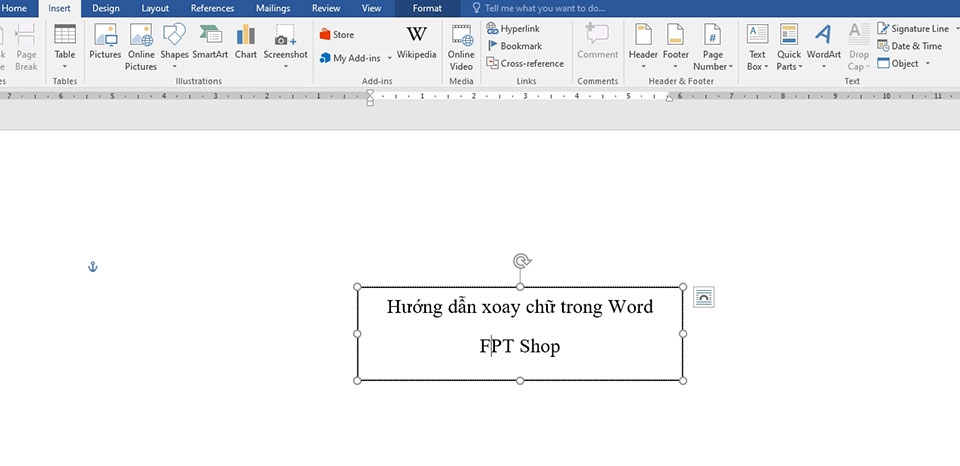This screenshot has height=466, width=960.
Task: Launch the Wikipedia add-in
Action: tap(416, 42)
